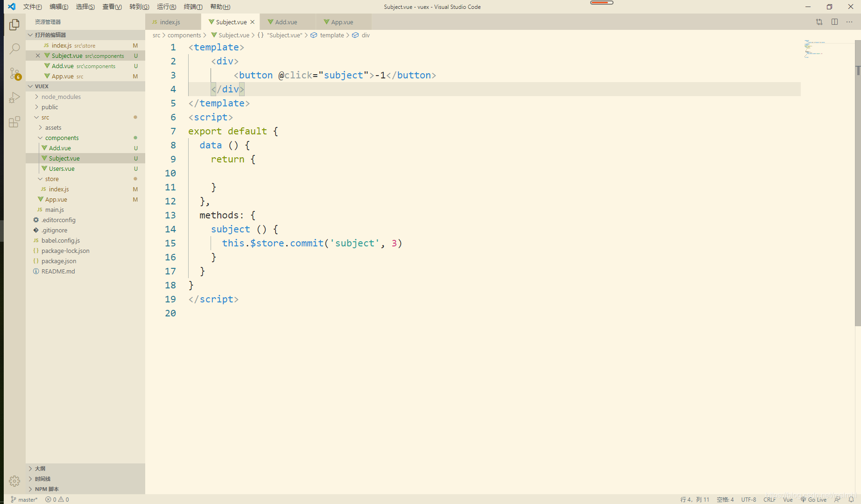Image resolution: width=861 pixels, height=504 pixels.
Task: Open the notifications bell icon
Action: (851, 499)
